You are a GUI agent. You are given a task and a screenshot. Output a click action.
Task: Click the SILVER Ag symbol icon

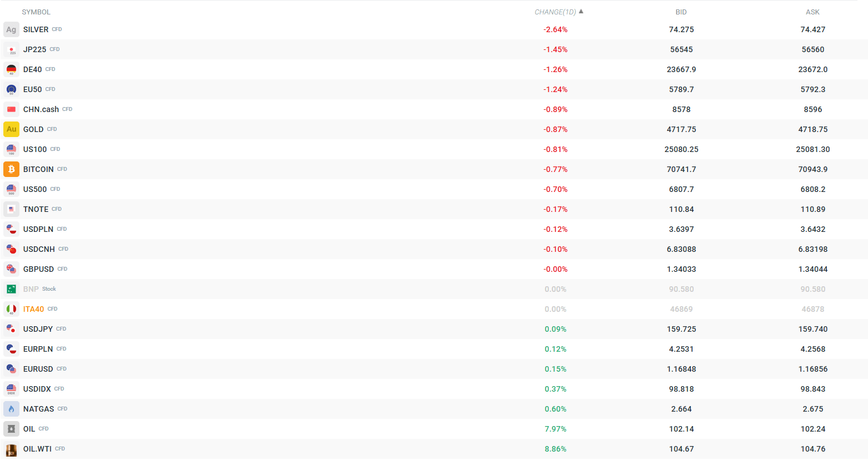pyautogui.click(x=11, y=29)
